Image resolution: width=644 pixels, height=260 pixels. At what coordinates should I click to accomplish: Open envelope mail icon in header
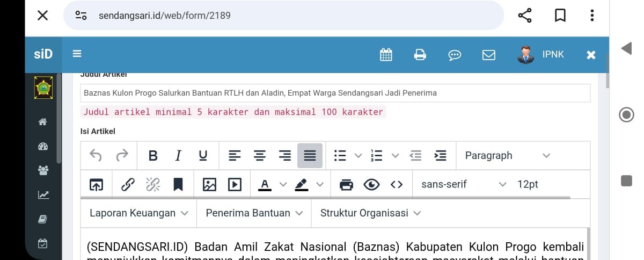tap(488, 55)
